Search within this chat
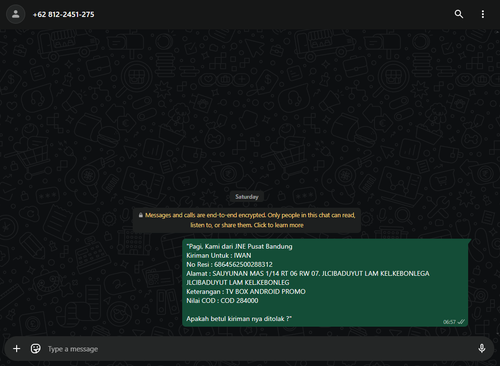Screen dimensions: 500x366 459,14
